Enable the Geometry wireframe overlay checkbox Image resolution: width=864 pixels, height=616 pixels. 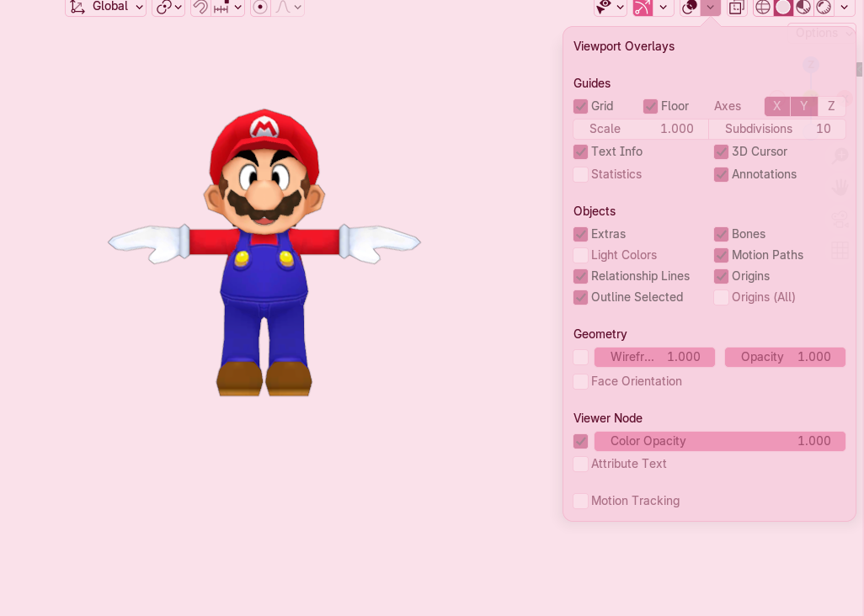point(580,358)
